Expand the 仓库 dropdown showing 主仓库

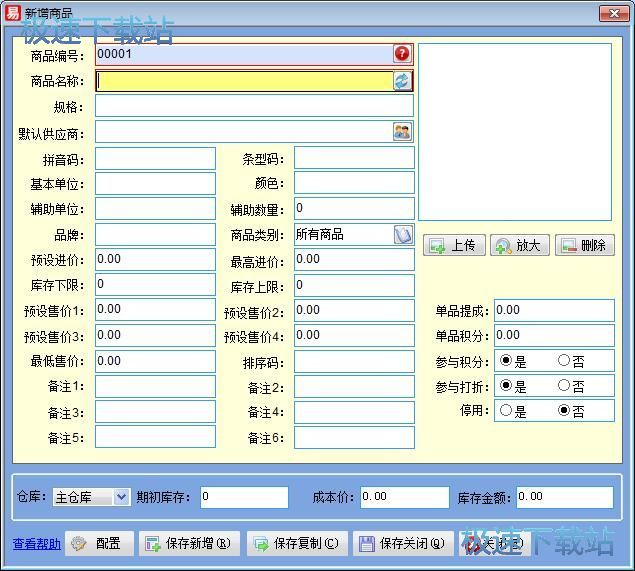pyautogui.click(x=121, y=497)
